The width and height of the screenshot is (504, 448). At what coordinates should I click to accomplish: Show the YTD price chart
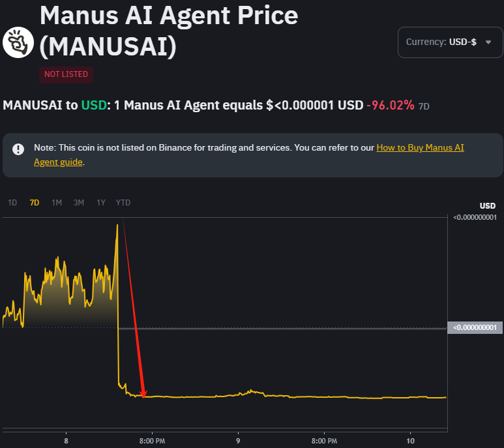[123, 203]
